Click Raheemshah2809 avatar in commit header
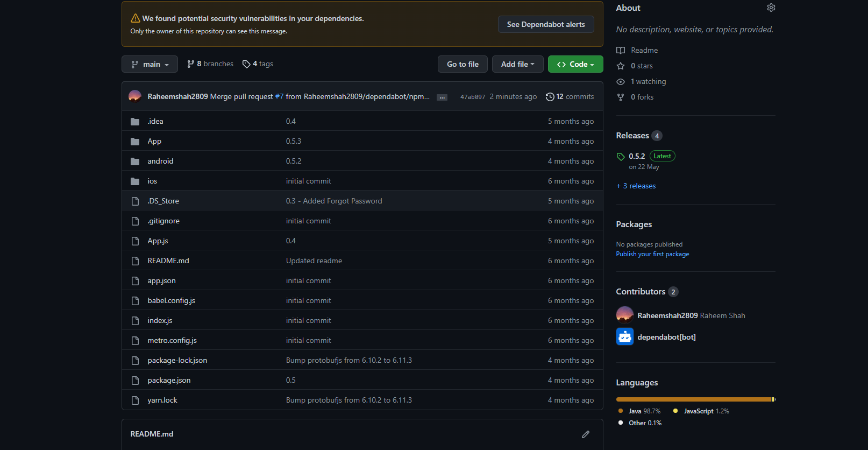868x450 pixels. 135,96
